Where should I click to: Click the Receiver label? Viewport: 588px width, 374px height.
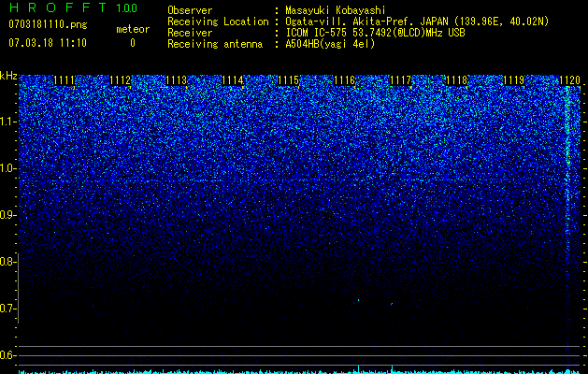pos(190,33)
